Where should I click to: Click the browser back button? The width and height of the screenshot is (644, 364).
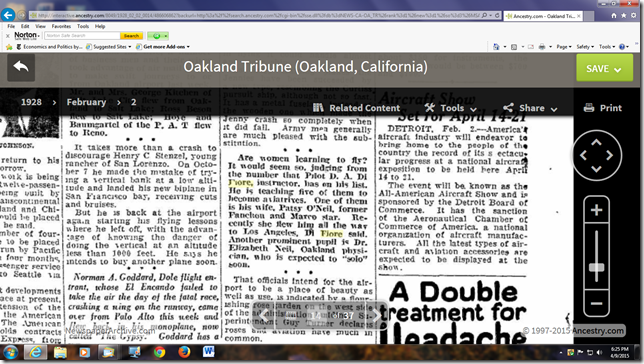[8, 15]
